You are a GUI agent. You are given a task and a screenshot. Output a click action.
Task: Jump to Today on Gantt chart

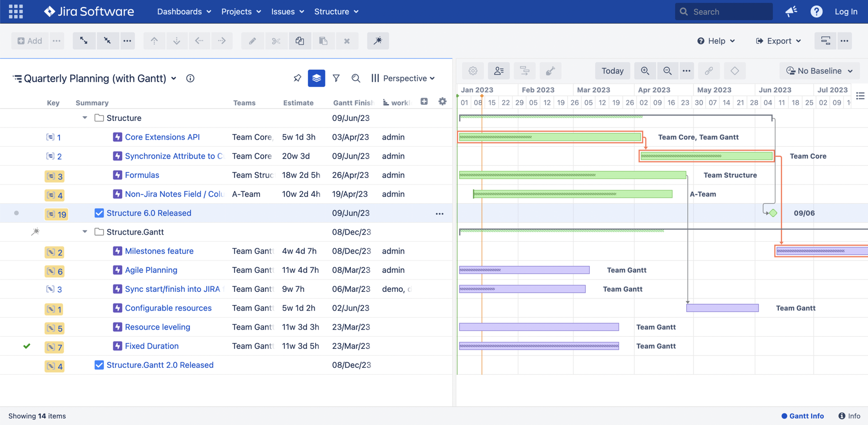pyautogui.click(x=612, y=71)
